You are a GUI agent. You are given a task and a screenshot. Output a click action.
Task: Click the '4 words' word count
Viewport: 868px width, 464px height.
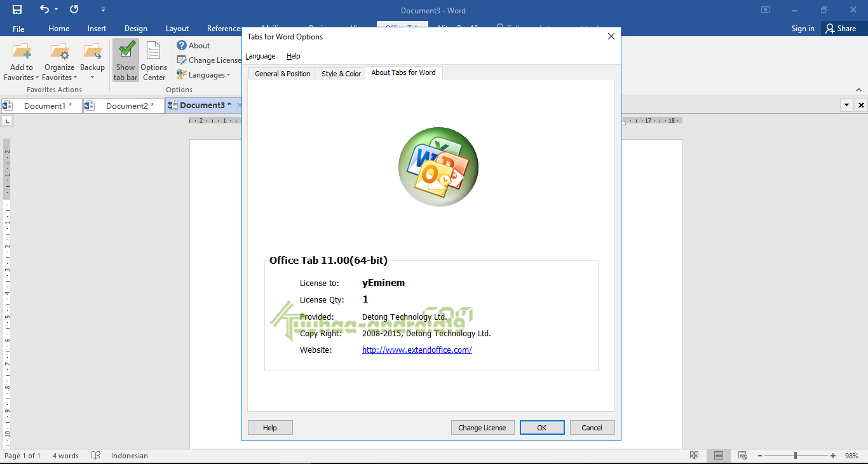point(65,456)
